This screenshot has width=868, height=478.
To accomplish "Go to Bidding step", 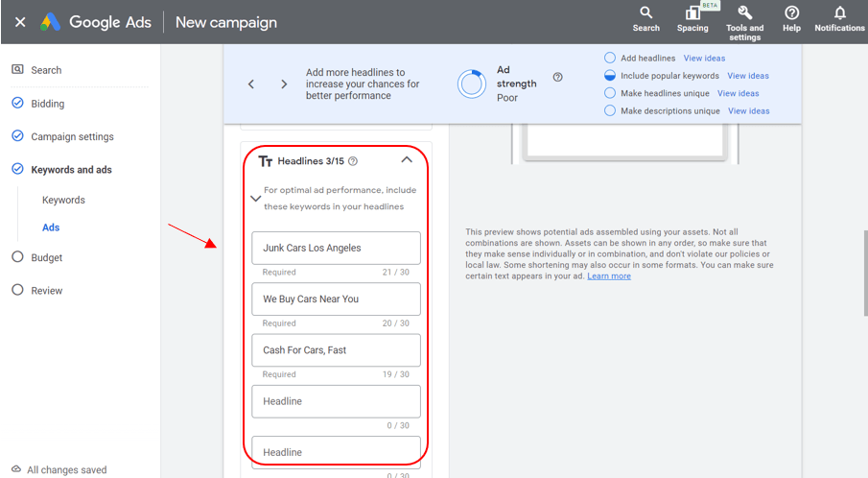I will coord(48,104).
